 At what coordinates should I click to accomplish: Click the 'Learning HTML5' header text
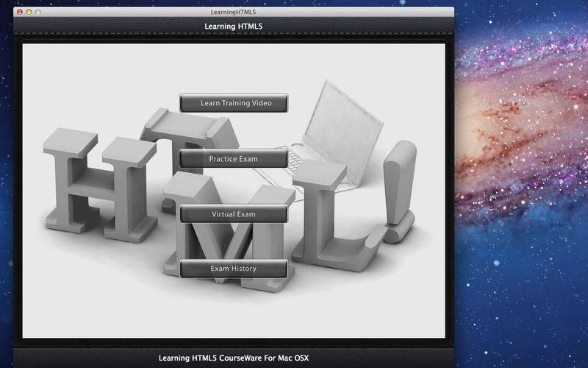233,26
